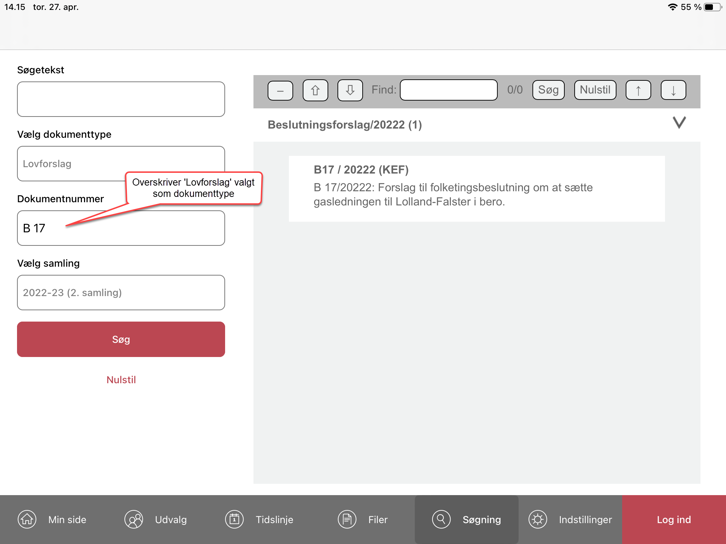Viewport: 726px width, 544px height.
Task: Open the Vælg dokumenttype dropdown
Action: click(121, 163)
